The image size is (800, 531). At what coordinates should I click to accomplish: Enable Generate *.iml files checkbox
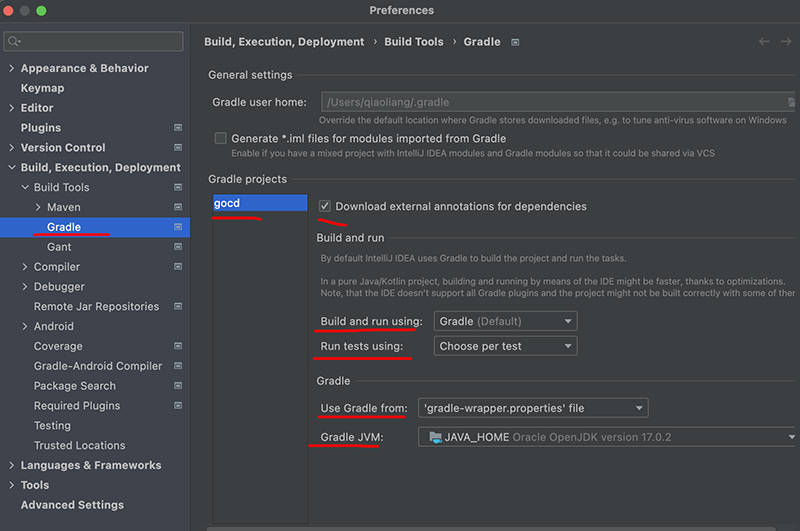[220, 138]
